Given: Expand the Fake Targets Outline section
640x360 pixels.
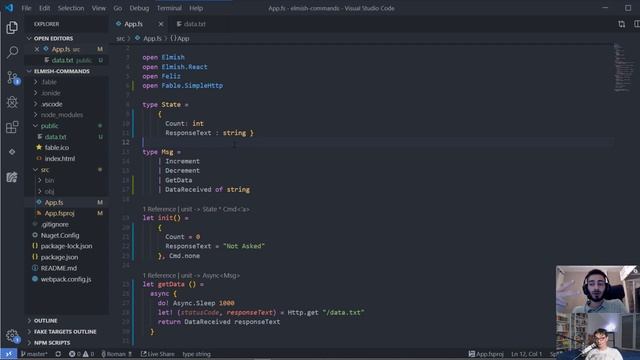Looking at the screenshot, I should tap(65, 332).
